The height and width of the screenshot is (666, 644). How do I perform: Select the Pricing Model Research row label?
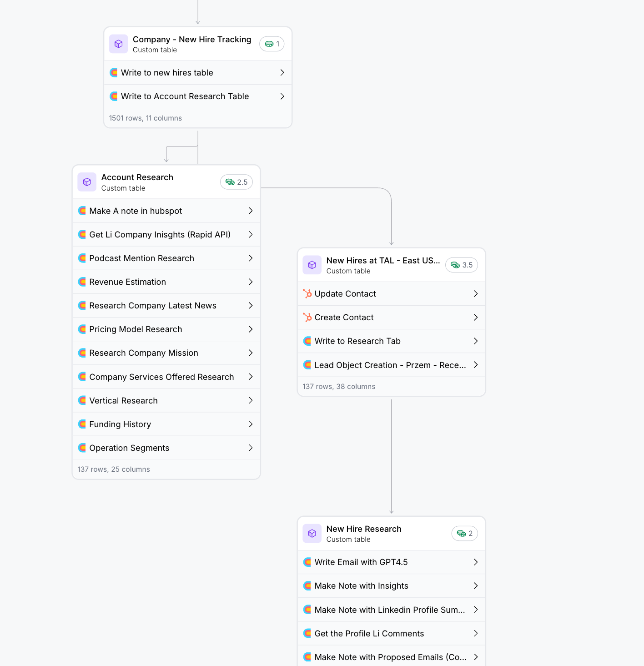click(136, 329)
